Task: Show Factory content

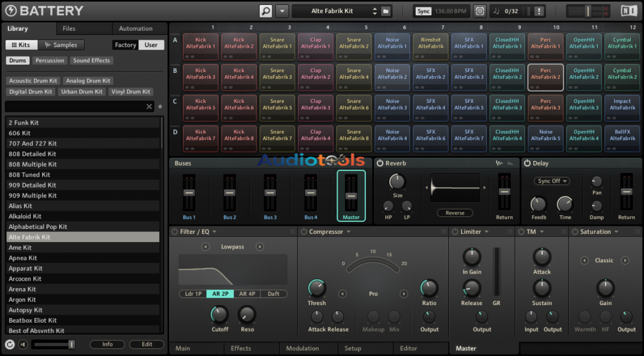Action: pos(125,45)
